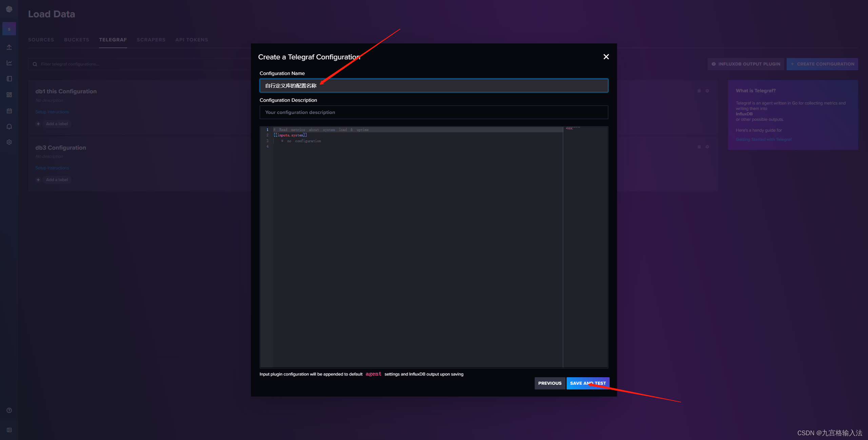Focus the Configuration Description field
Viewport: 868px width, 440px height.
coord(434,112)
